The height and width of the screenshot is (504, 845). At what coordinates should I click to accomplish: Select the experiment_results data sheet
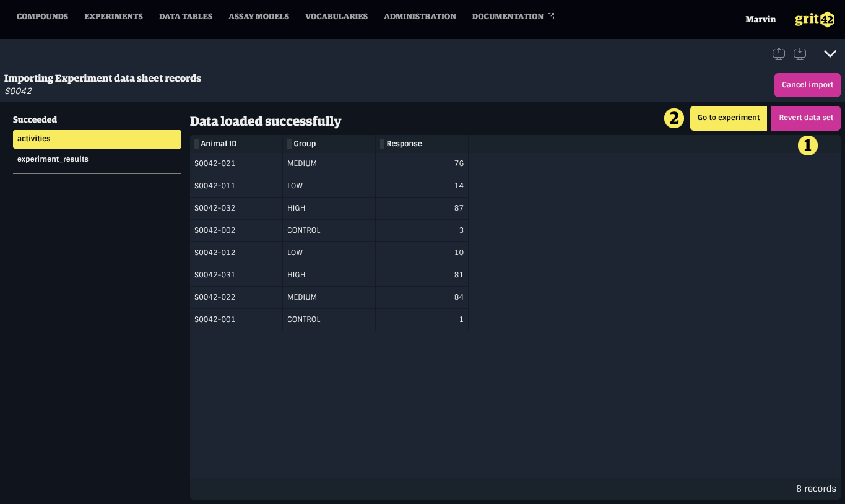pos(97,159)
